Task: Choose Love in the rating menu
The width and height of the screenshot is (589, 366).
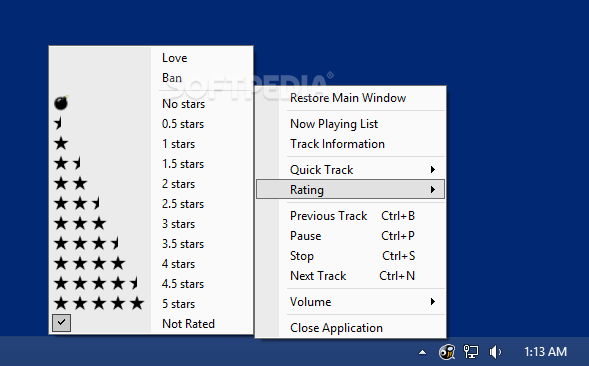Action: point(175,58)
